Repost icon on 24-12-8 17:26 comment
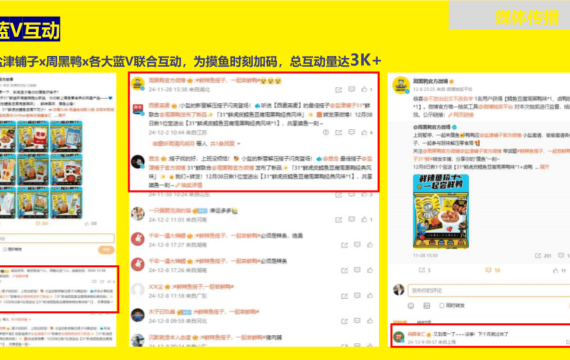 click(344, 271)
